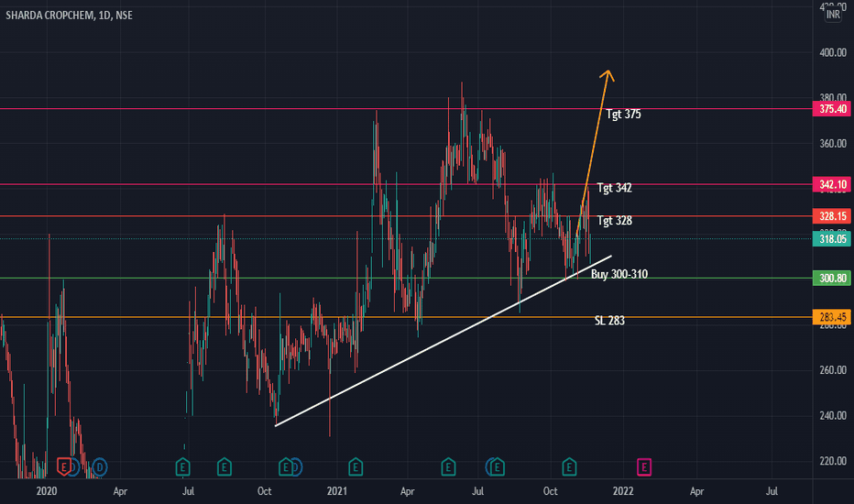This screenshot has height=504, width=854.
Task: Click the 318.05 current price label
Action: click(x=832, y=238)
